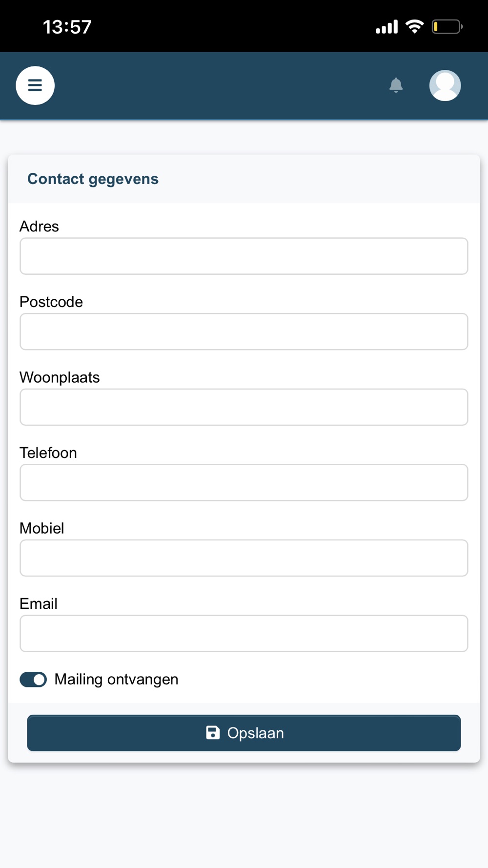Tap the cellular signal bars icon
Image resolution: width=488 pixels, height=868 pixels.
pyautogui.click(x=386, y=27)
